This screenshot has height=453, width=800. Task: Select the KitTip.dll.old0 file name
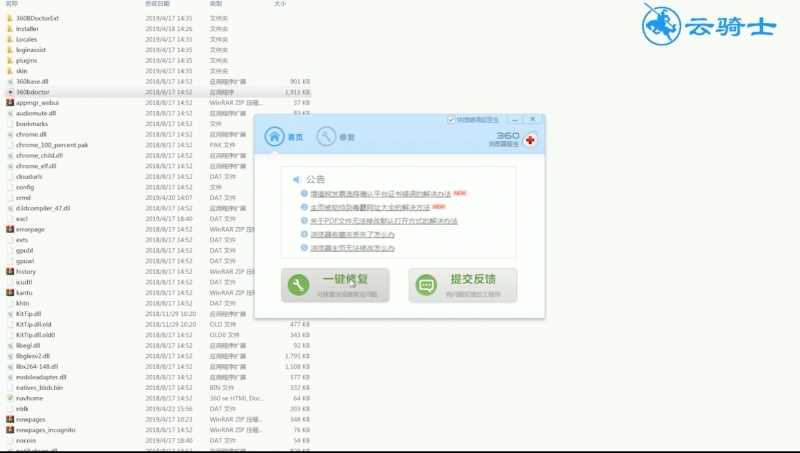(x=35, y=335)
